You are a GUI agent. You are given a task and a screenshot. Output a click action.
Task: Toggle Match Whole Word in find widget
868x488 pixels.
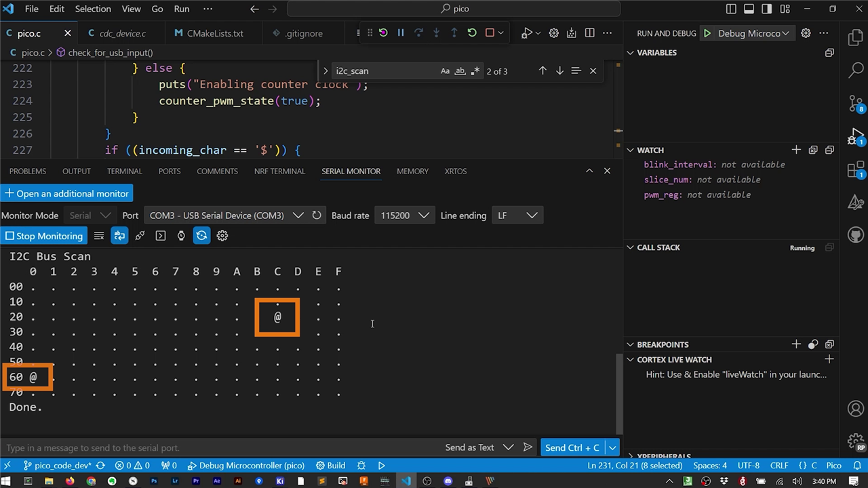coord(460,70)
